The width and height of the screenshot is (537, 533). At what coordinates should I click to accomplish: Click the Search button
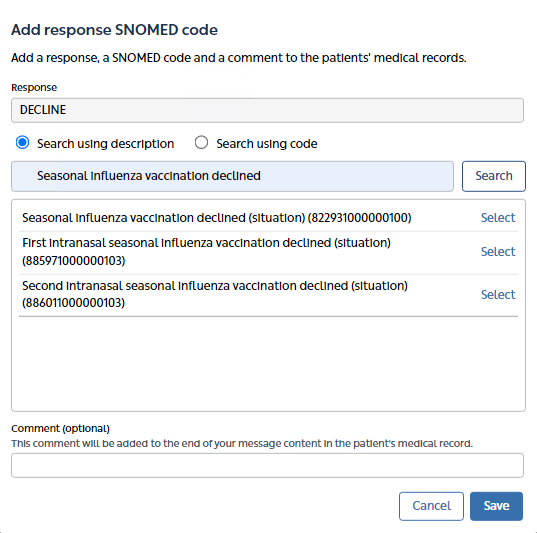pyautogui.click(x=494, y=176)
